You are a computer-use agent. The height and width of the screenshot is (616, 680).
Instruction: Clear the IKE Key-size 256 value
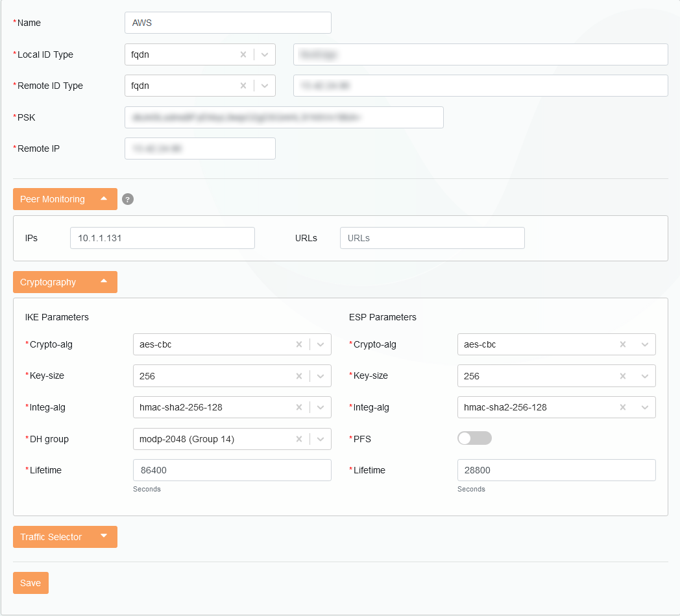tap(299, 376)
